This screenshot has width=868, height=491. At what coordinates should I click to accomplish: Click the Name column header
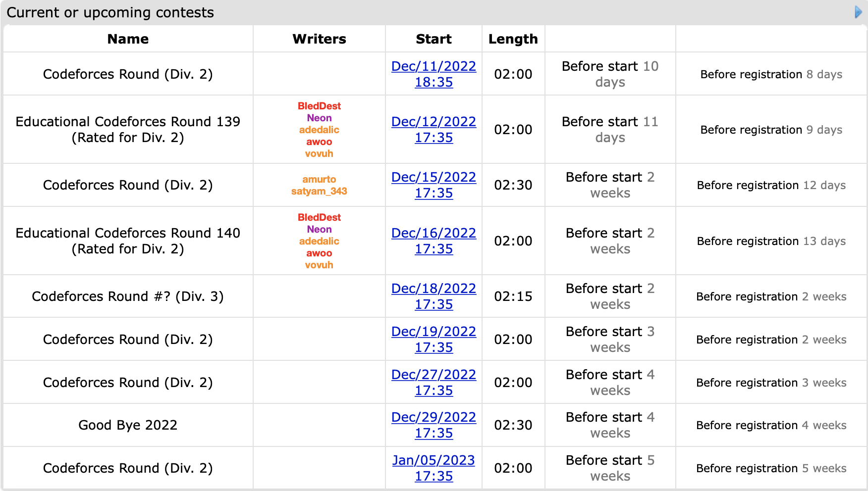(128, 39)
